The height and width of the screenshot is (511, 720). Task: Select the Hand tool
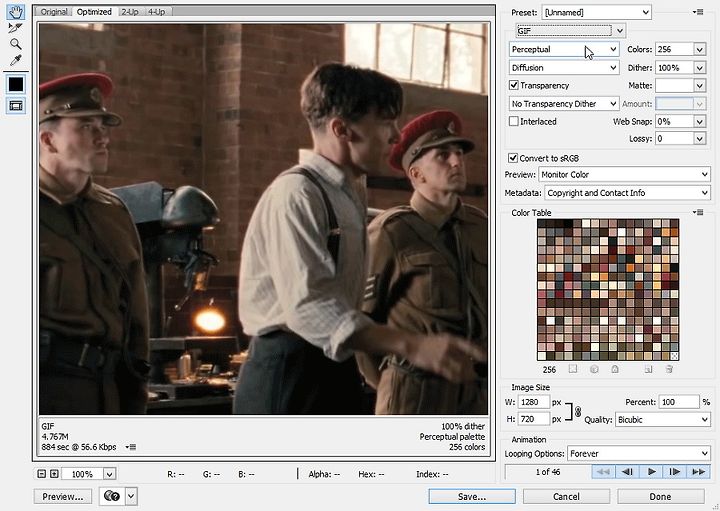pyautogui.click(x=16, y=11)
